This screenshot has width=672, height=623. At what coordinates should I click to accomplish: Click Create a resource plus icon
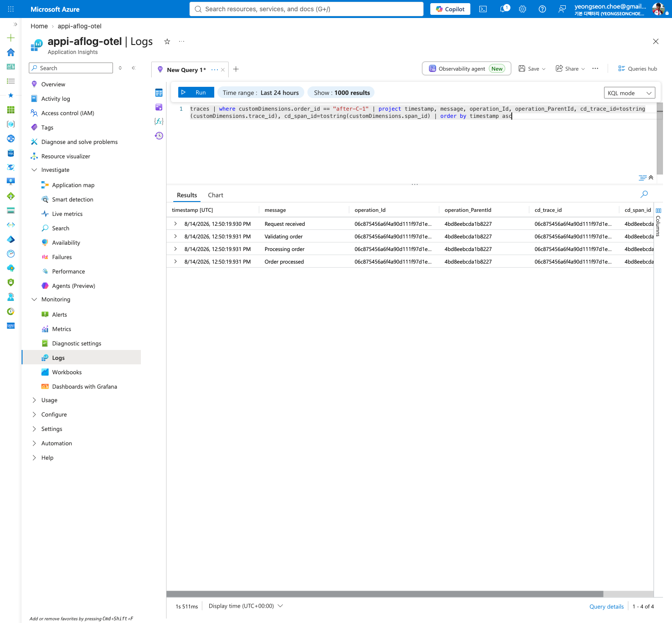[x=11, y=38]
